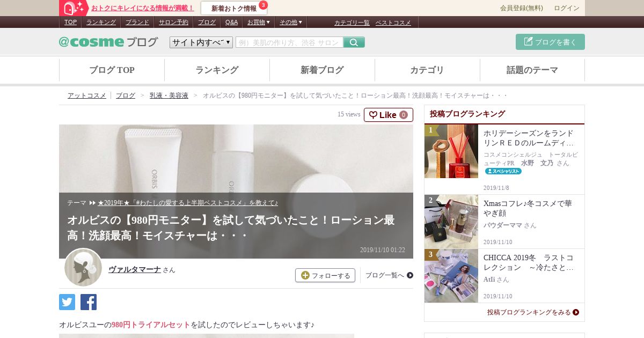Click ブランド in dark navigation bar
This screenshot has height=338, width=644.
137,22
